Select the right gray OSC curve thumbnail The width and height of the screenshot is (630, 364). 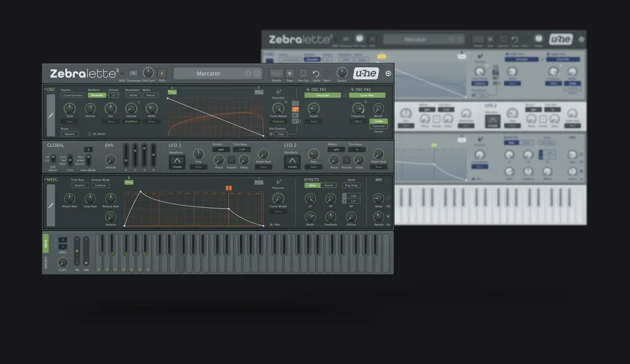pyautogui.click(x=259, y=92)
